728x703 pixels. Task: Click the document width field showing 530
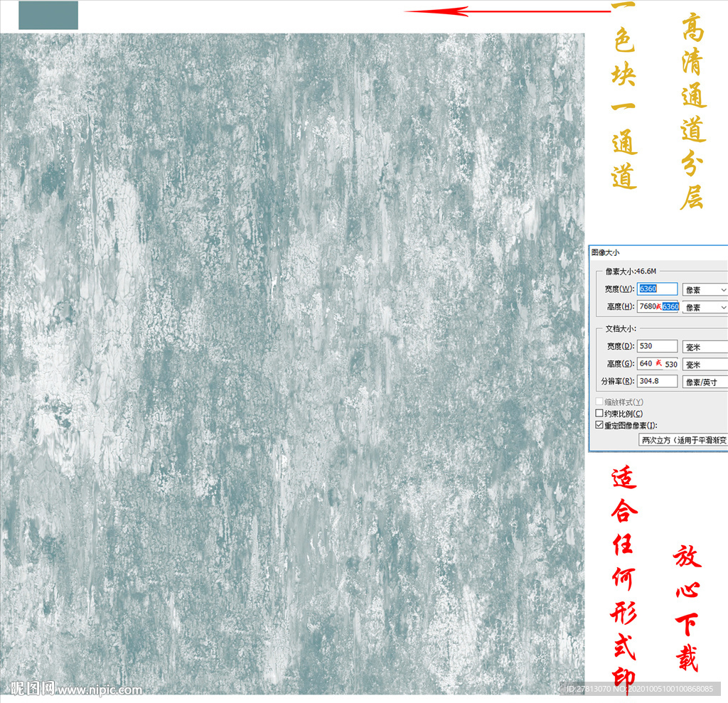(x=657, y=346)
